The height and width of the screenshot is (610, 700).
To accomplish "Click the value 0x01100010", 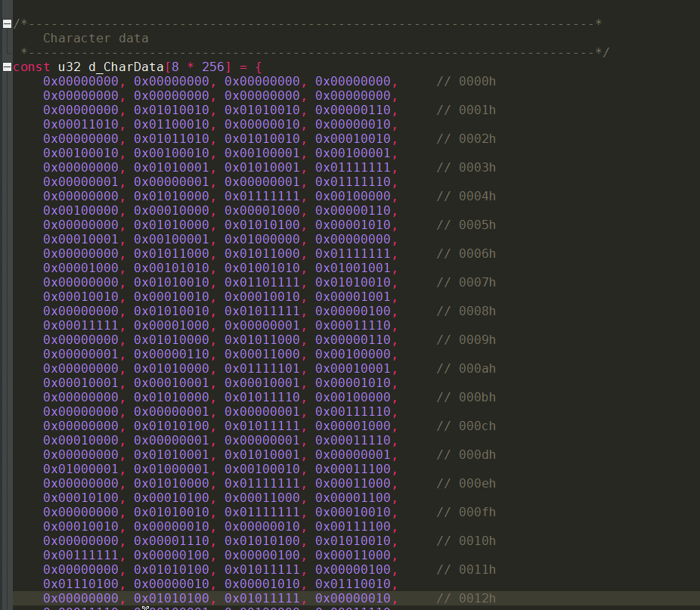I will click(x=172, y=124).
